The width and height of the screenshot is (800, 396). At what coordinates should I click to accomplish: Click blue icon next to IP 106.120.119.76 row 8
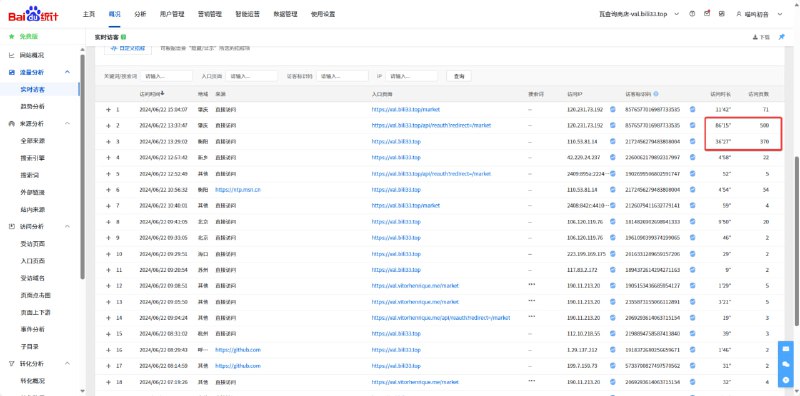coord(613,221)
